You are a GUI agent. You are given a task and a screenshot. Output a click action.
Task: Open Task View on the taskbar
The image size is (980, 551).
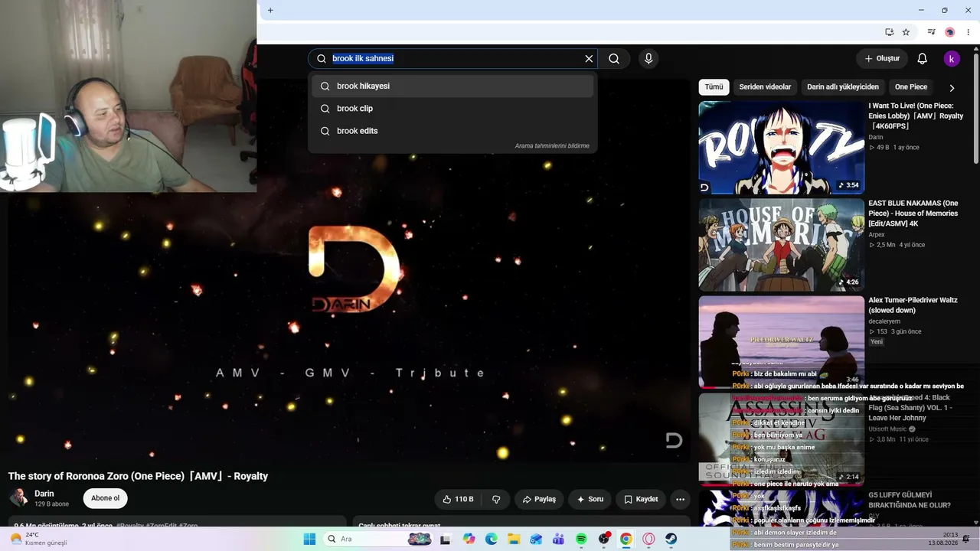tap(445, 539)
